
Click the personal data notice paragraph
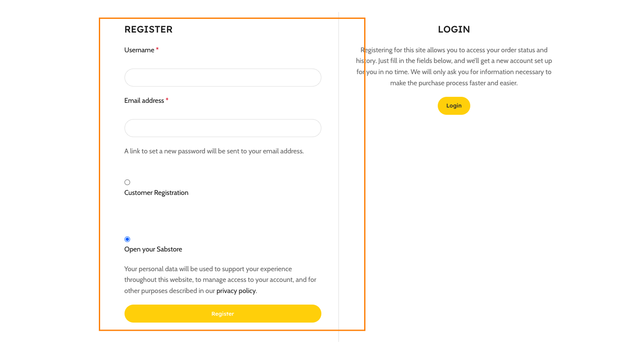tap(220, 280)
